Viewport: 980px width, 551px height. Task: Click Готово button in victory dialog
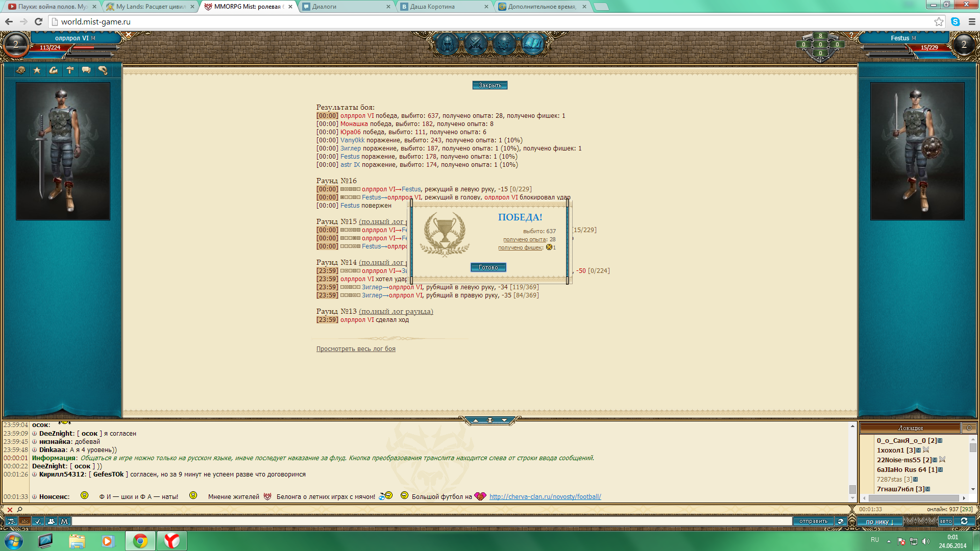point(488,267)
